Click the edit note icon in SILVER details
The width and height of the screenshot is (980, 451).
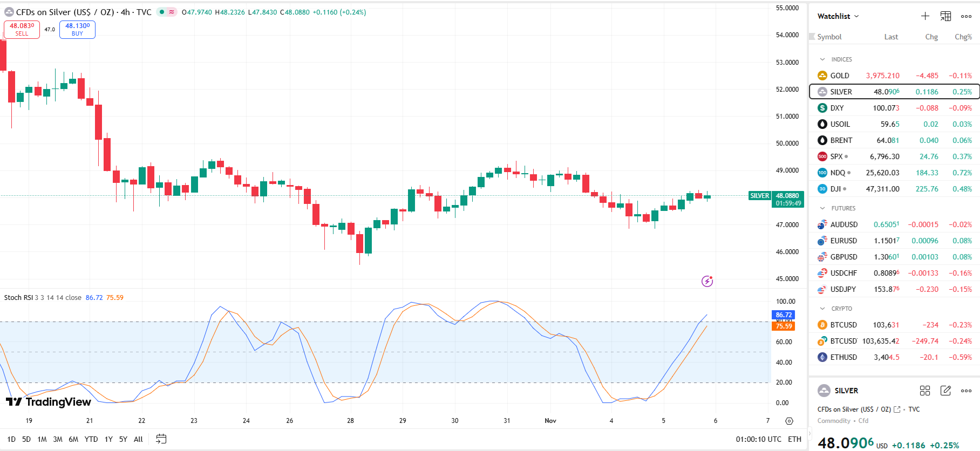point(945,391)
